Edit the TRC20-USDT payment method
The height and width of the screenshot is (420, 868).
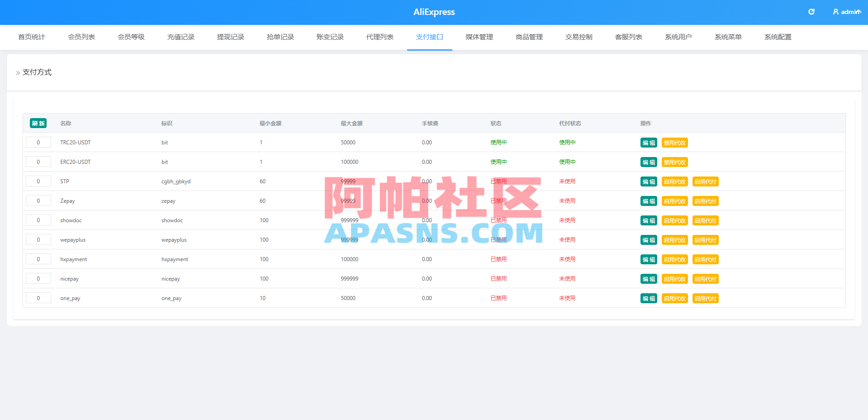[649, 143]
